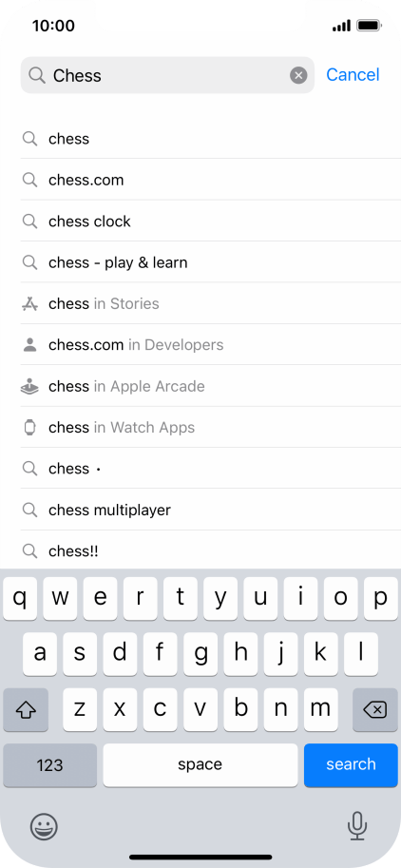Clear the Chess search text

click(x=298, y=75)
